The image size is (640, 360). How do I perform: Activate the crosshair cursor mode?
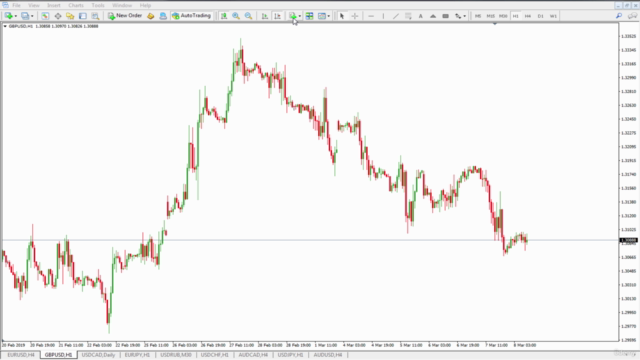coord(355,16)
